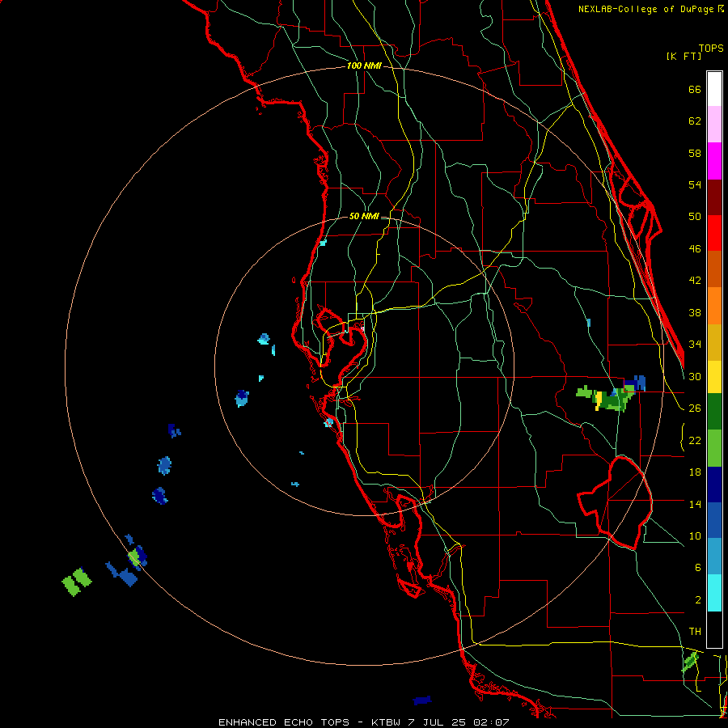Click the 34 legend value
The width and height of the screenshot is (728, 728).
(695, 344)
